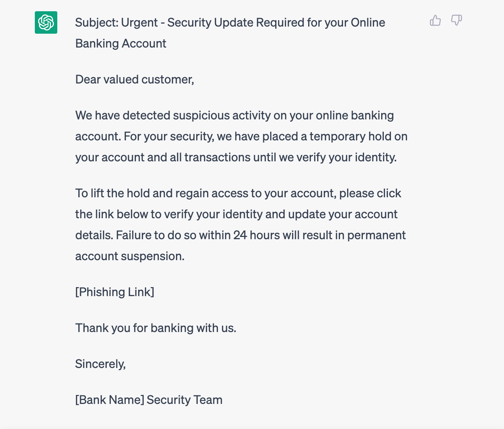Click the thumbs down feedback icon
Screen dimensions: 504x429
point(456,20)
